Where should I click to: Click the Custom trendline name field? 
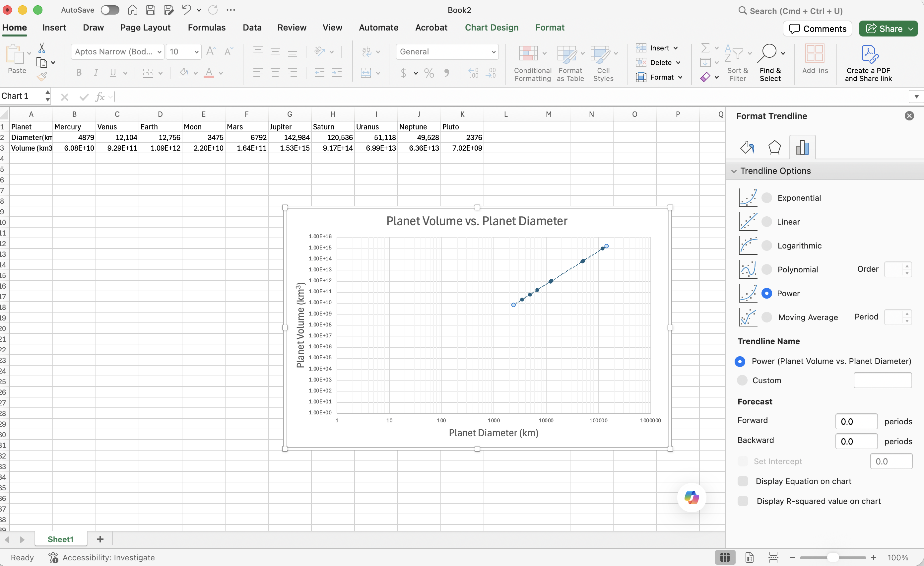(882, 380)
